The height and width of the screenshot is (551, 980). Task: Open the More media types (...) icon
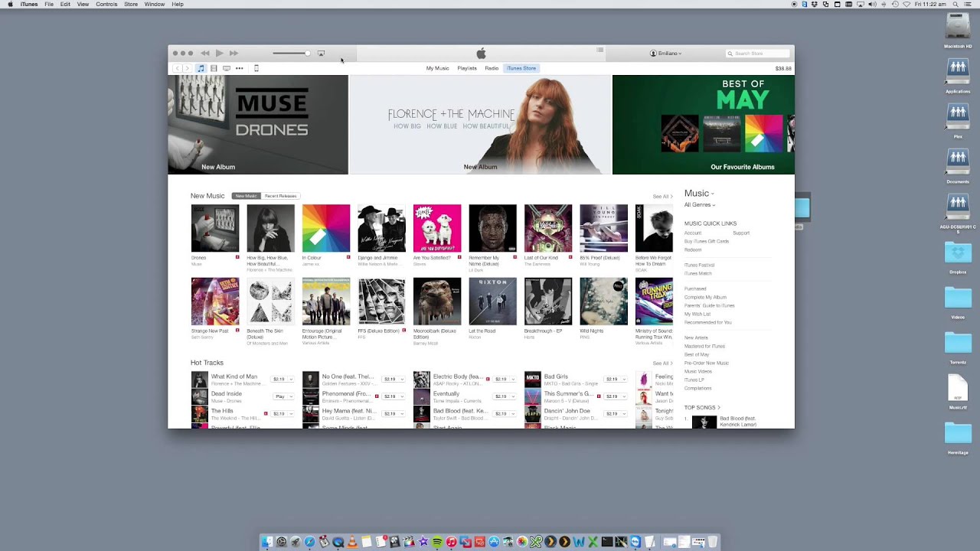[240, 68]
